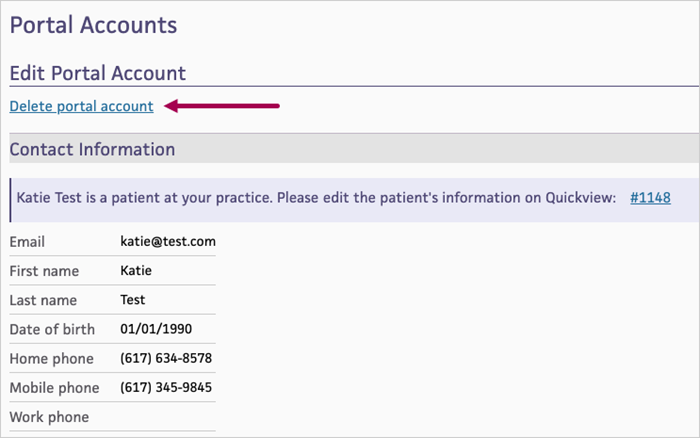Select the Last name value Test
700x438 pixels.
click(x=133, y=299)
